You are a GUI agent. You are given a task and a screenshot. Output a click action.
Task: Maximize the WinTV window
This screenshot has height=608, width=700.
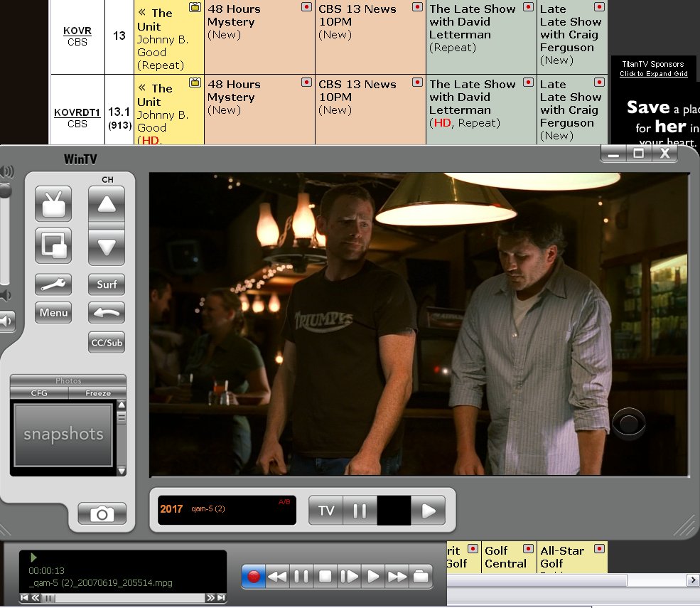click(x=639, y=154)
